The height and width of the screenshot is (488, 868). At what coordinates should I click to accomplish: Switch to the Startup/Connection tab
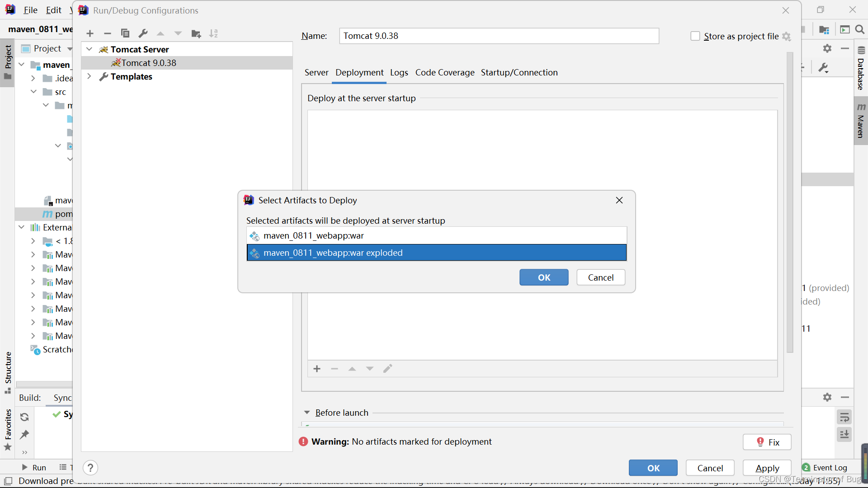(x=519, y=72)
